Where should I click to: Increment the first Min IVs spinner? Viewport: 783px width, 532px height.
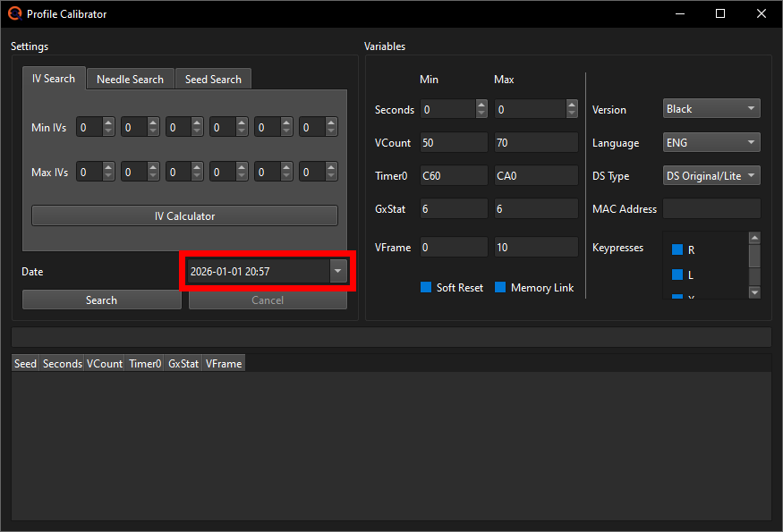pyautogui.click(x=106, y=122)
